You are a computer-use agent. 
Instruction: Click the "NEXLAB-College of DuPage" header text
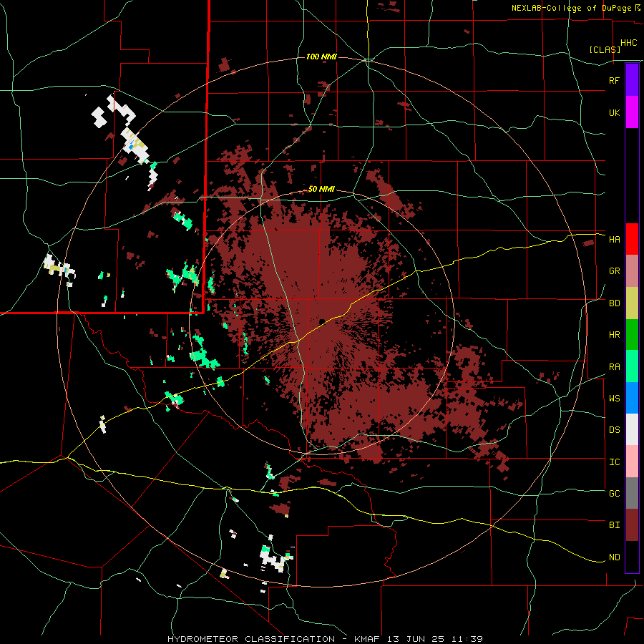pos(571,8)
